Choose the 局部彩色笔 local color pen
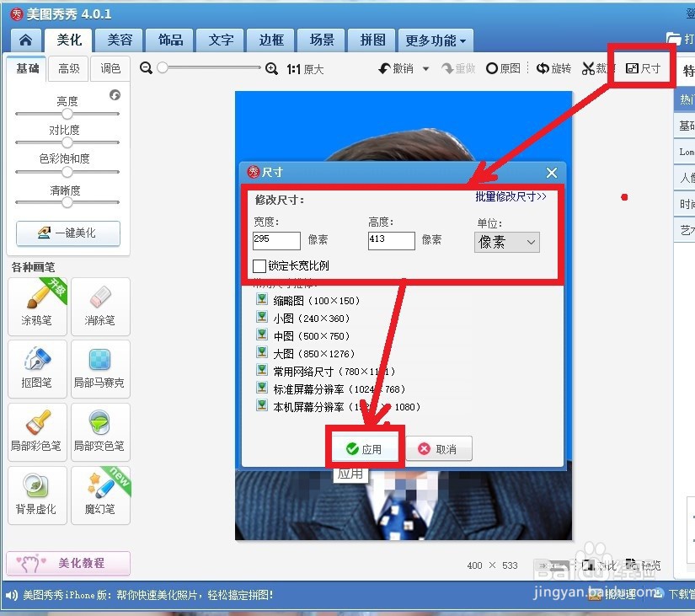Image resolution: width=695 pixels, height=616 pixels. tap(37, 431)
